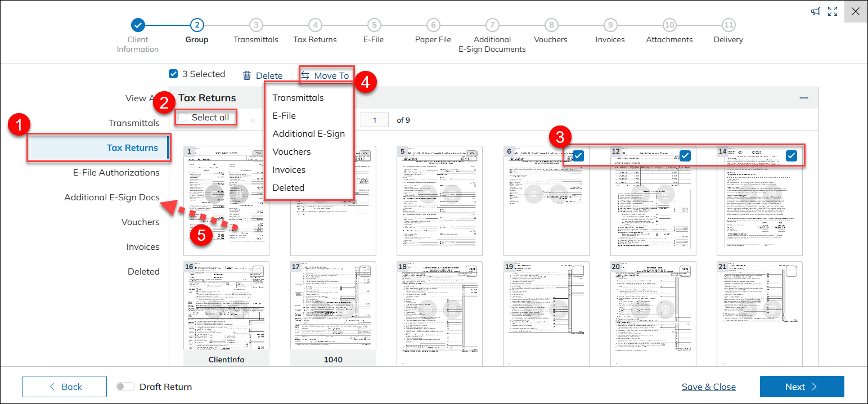Viewport: 868px width, 404px height.
Task: Uncheck the checkbox on page 12
Action: point(685,156)
